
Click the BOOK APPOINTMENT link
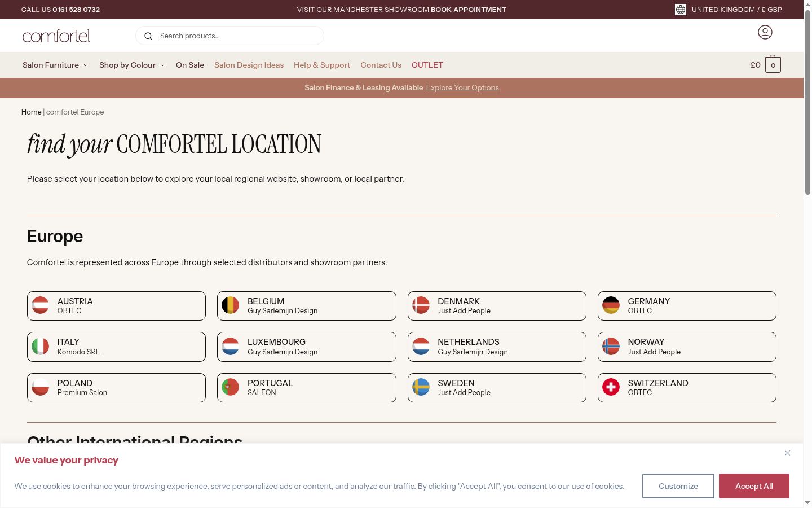click(x=469, y=10)
